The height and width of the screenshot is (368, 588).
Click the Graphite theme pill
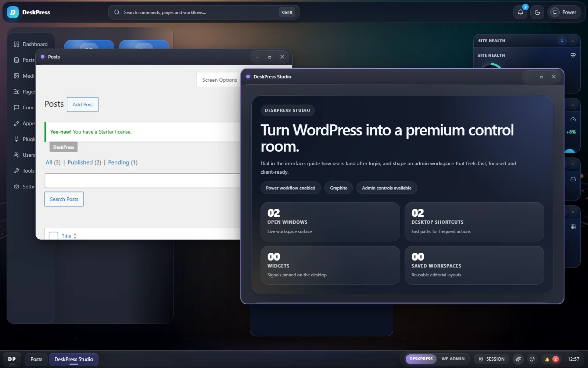(x=338, y=188)
